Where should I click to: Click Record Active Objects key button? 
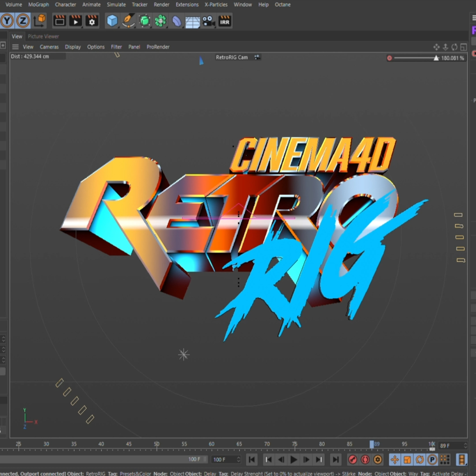(x=352, y=460)
